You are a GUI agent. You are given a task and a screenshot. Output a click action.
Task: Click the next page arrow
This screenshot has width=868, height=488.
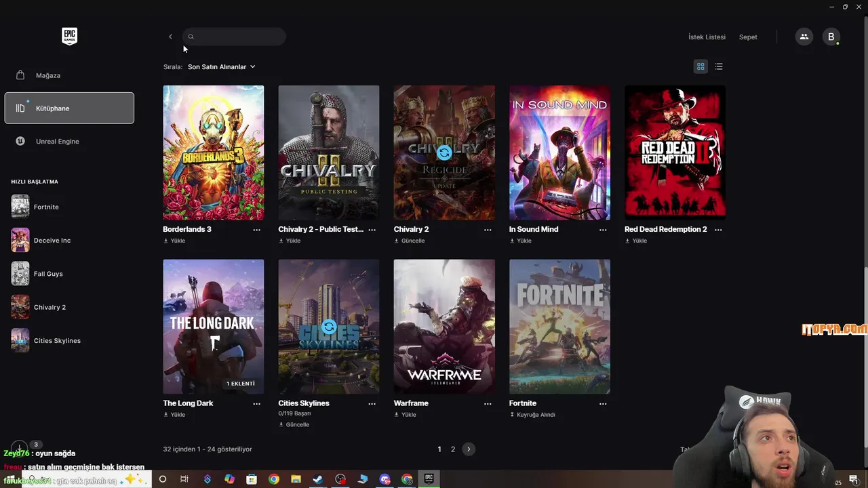469,449
